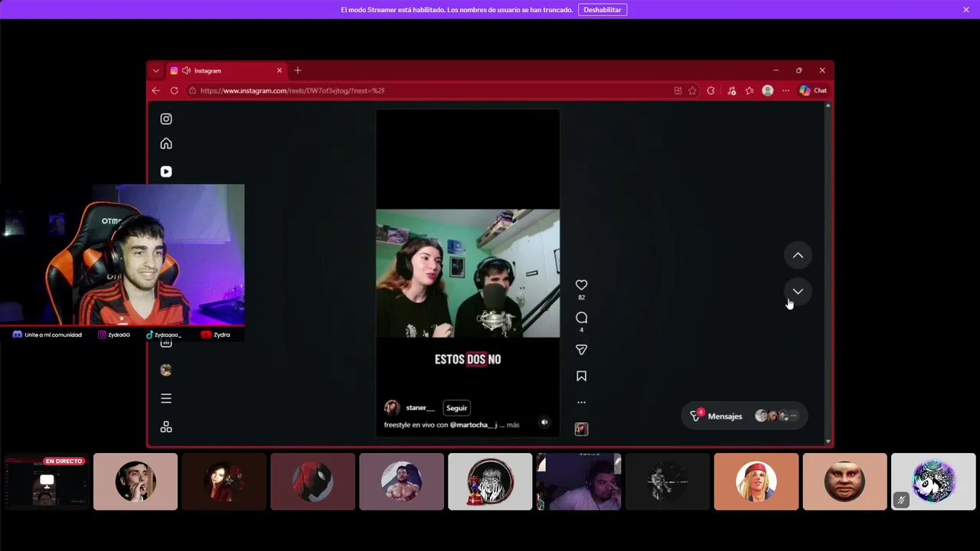Click the staner__ avatar on the reel

click(x=392, y=408)
